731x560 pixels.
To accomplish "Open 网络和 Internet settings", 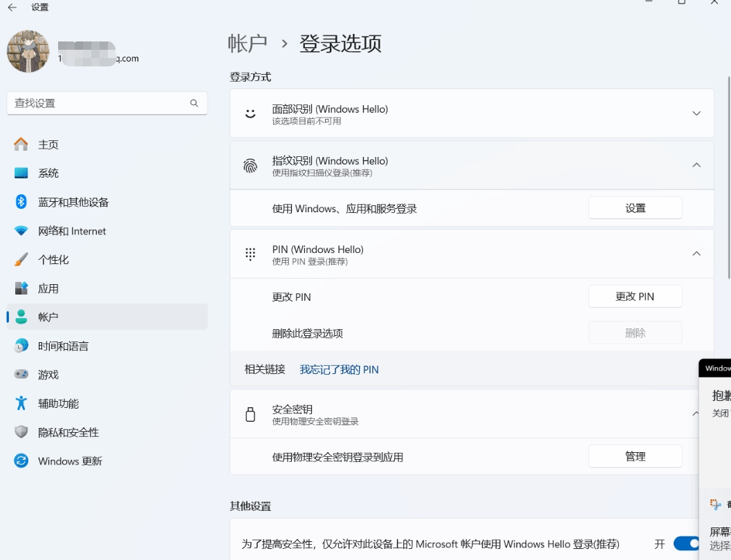I will tap(107, 231).
